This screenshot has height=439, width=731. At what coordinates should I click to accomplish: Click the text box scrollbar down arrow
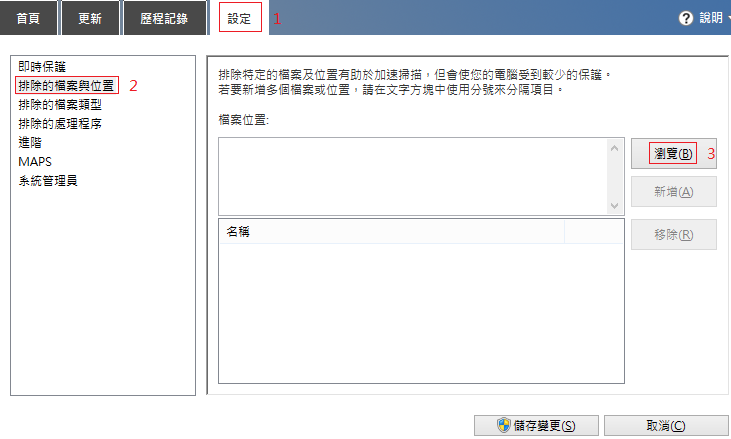point(615,204)
